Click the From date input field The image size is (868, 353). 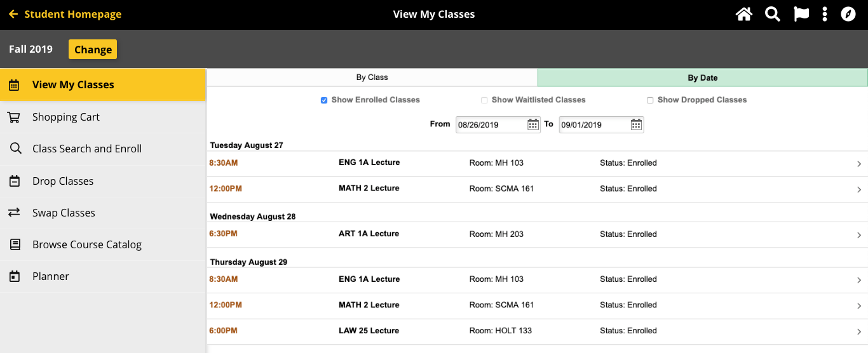click(x=490, y=124)
